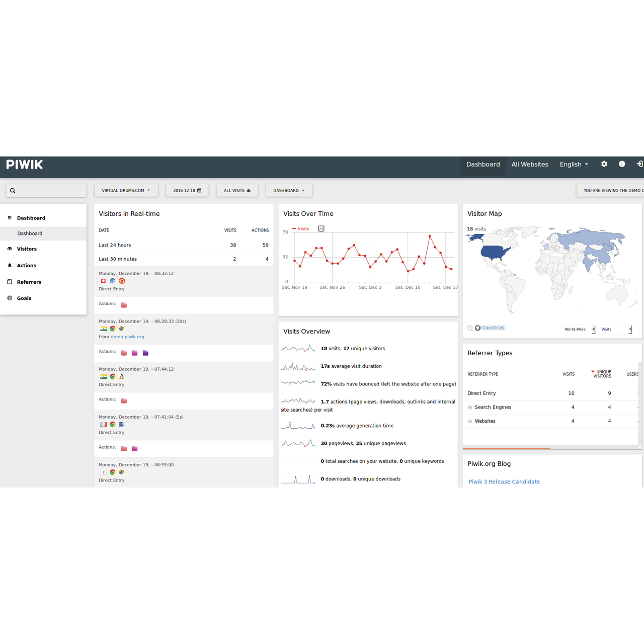Zoom out the visitor map
This screenshot has width=644, height=644.
click(470, 328)
